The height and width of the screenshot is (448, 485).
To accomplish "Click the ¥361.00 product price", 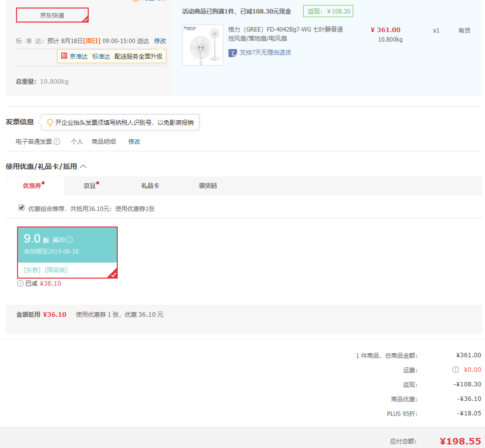I will point(385,30).
